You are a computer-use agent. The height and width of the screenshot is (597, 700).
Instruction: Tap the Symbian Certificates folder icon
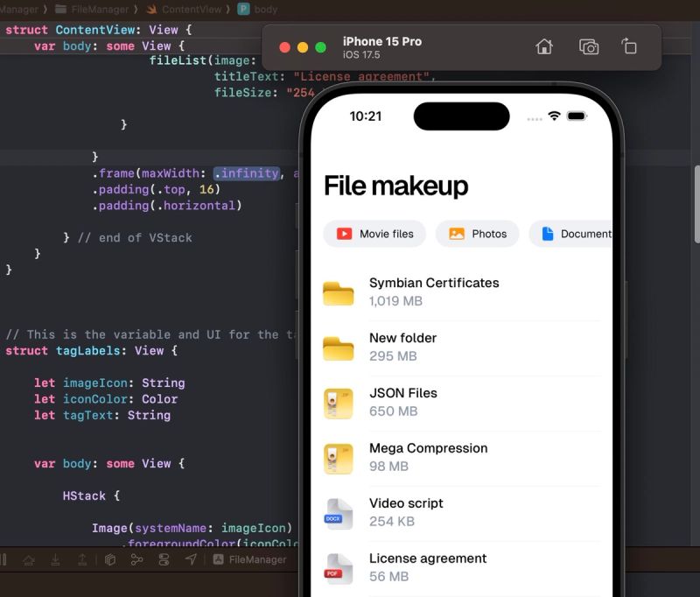coord(339,293)
